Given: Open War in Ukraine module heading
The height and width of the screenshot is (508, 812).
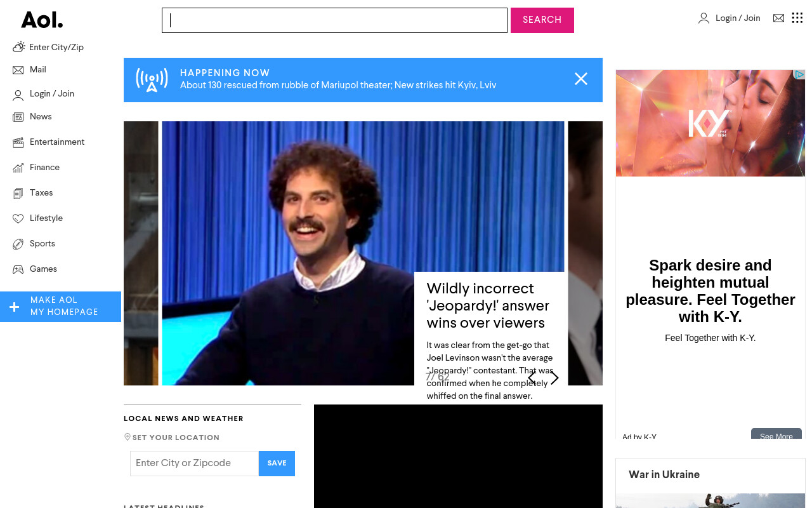Looking at the screenshot, I should click(x=664, y=474).
